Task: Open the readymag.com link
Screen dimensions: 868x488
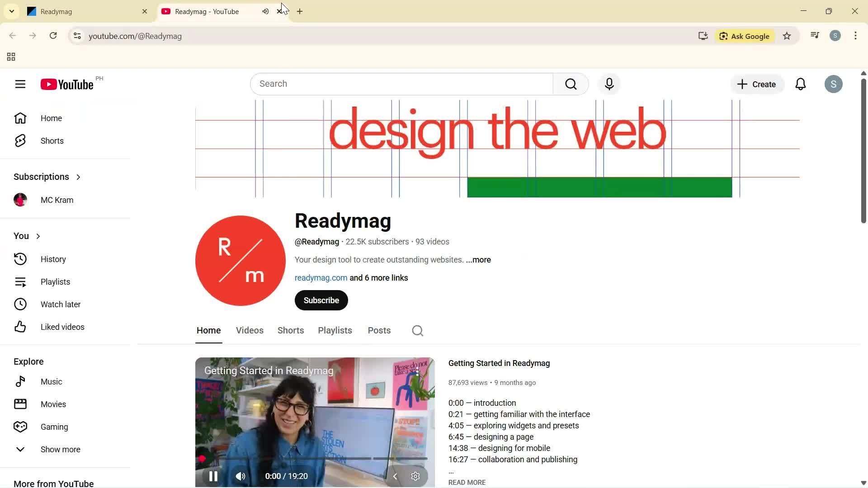Action: (321, 277)
